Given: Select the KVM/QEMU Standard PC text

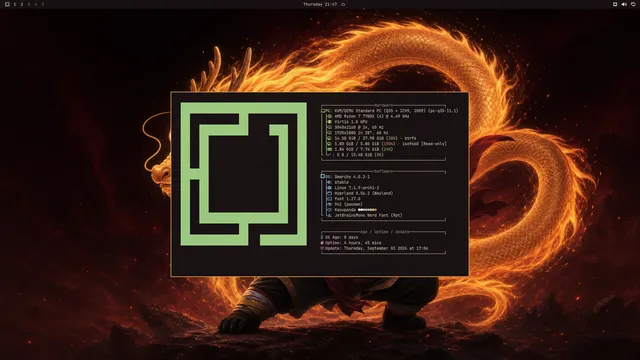Looking at the screenshot, I should 396,111.
